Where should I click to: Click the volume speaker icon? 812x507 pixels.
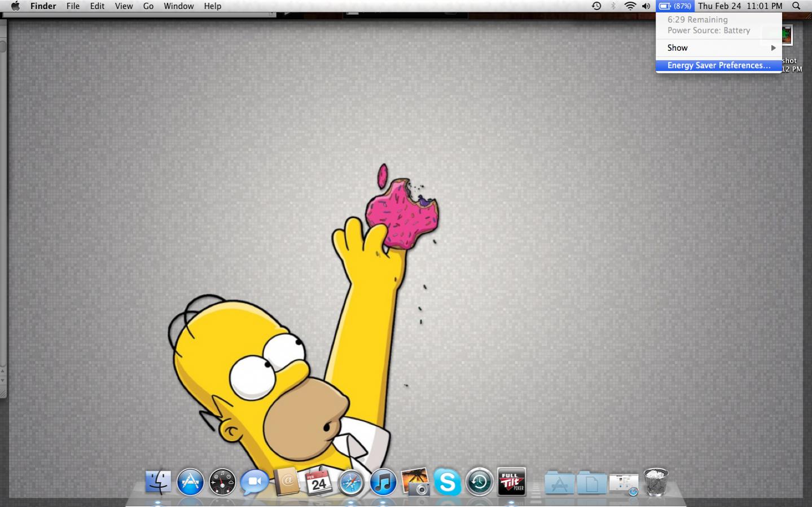[646, 6]
